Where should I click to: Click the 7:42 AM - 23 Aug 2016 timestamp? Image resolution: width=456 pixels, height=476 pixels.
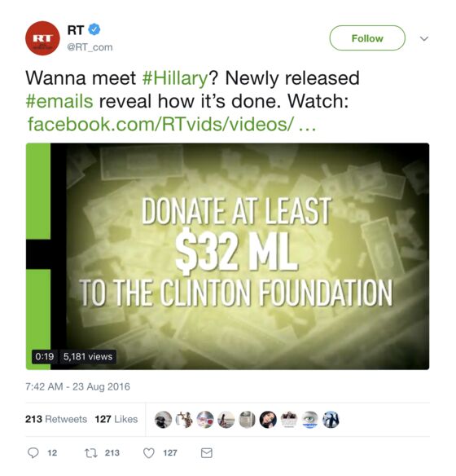pos(77,386)
